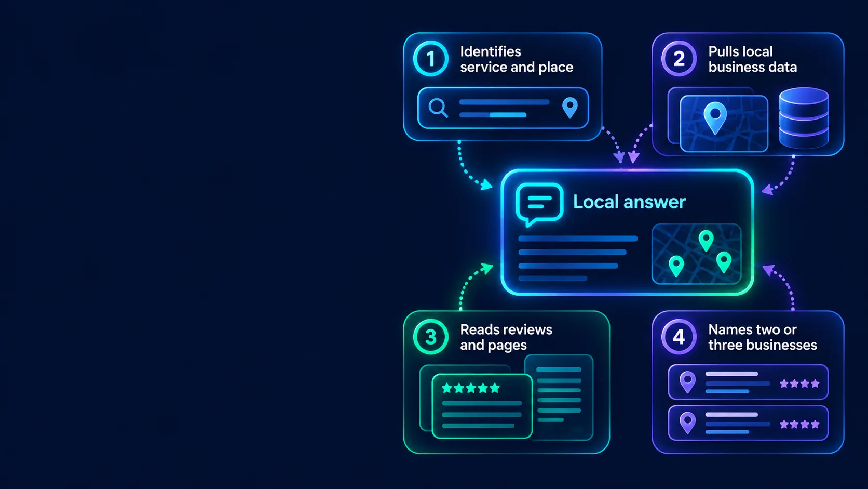Screen dimensions: 868x489
Task: Open the map with three green pins
Action: tap(696, 254)
